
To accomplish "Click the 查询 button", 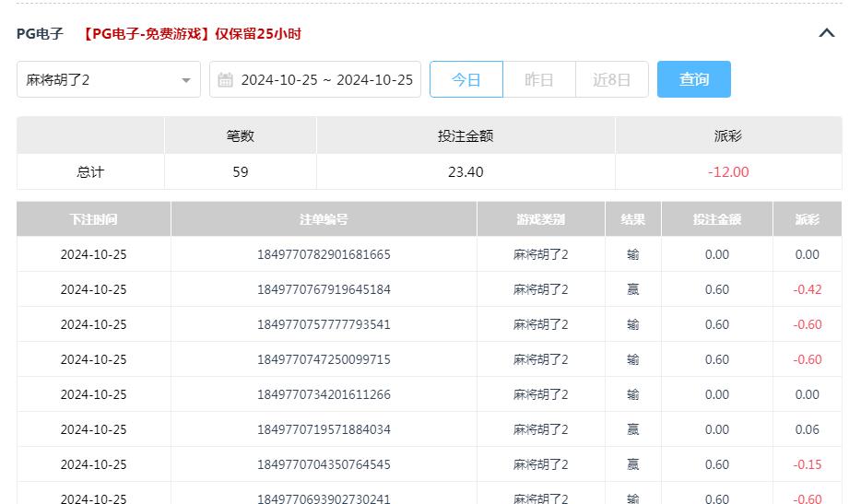I will pos(694,79).
